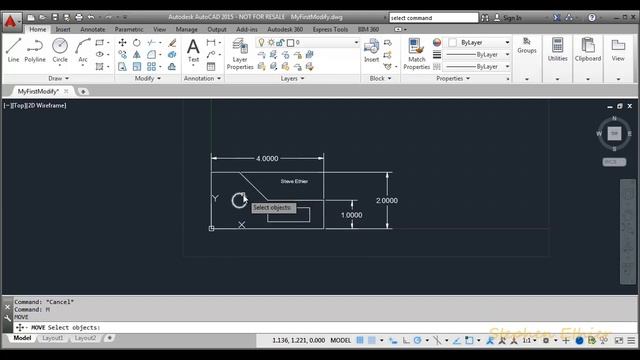
Task: Open the Groups panel button
Action: (x=527, y=46)
